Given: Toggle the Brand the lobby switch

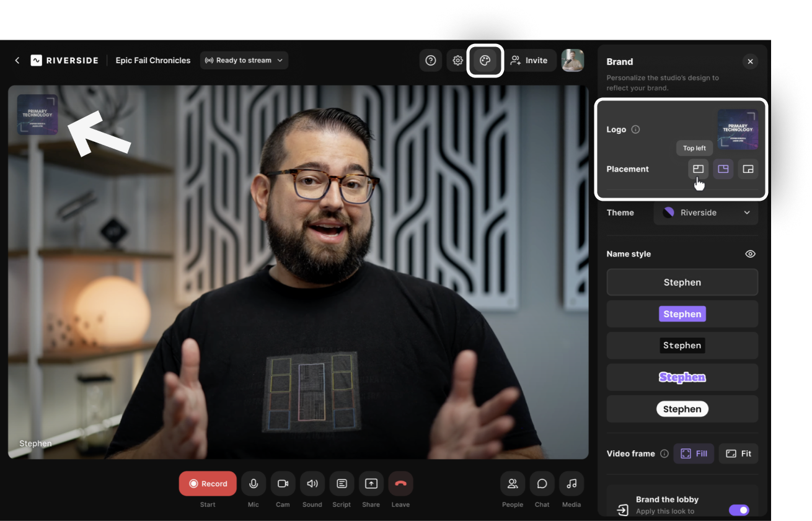Looking at the screenshot, I should point(739,510).
